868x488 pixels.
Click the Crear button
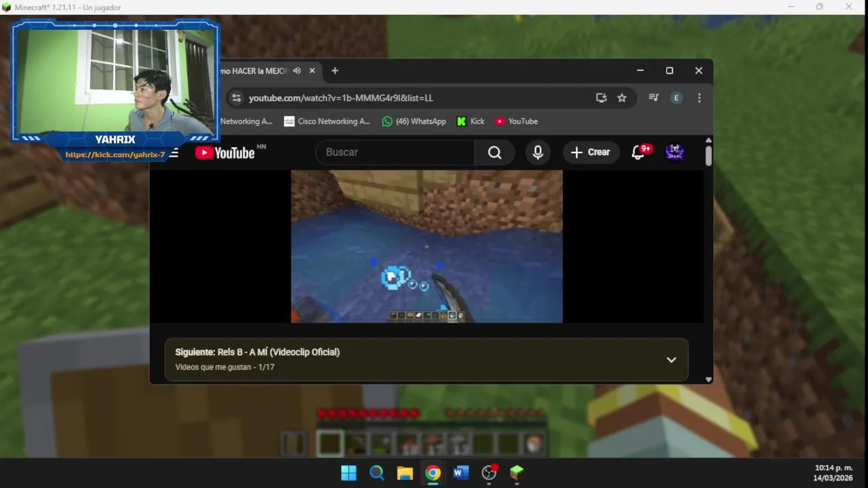tap(591, 152)
